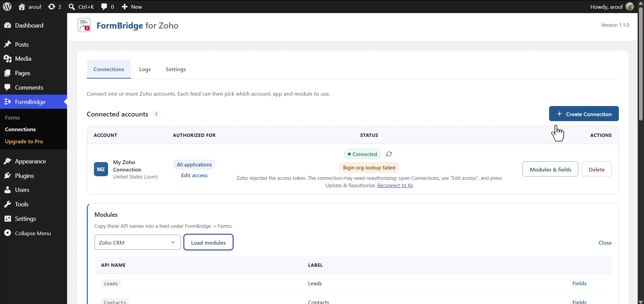
Task: Click the My Zoho Connection account name
Action: point(127,166)
